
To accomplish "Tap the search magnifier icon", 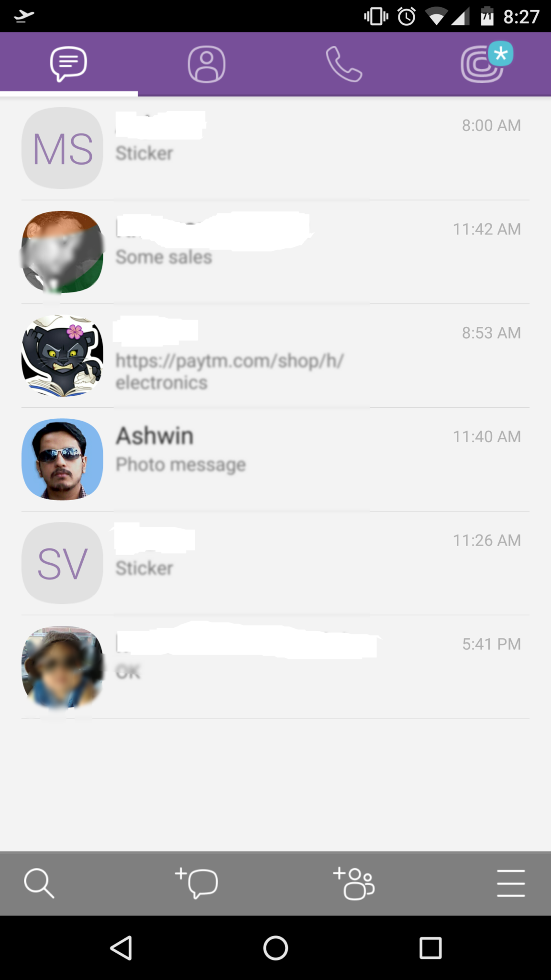I will tap(39, 883).
